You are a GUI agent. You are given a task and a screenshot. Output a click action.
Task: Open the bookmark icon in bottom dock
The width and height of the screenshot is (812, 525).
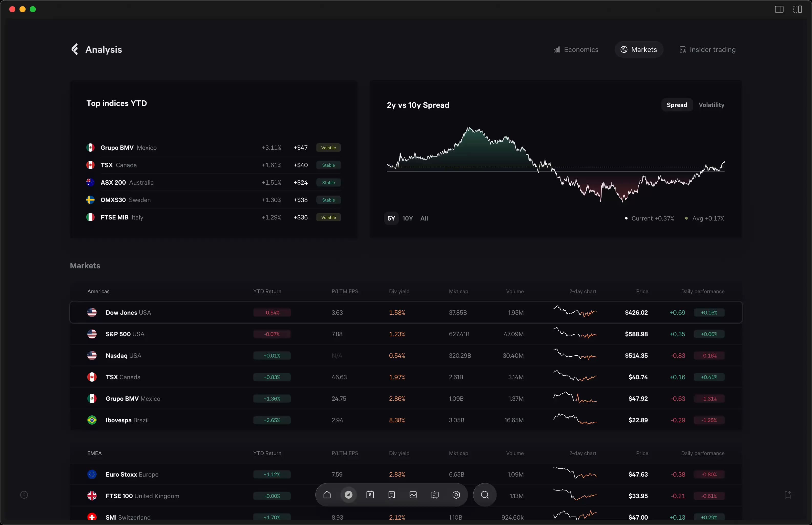pos(391,495)
